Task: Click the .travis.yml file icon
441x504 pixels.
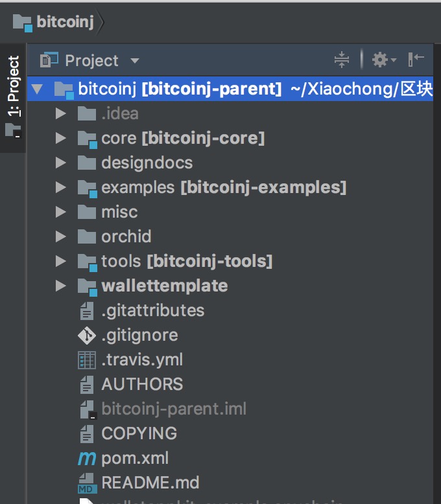Action: coord(86,360)
